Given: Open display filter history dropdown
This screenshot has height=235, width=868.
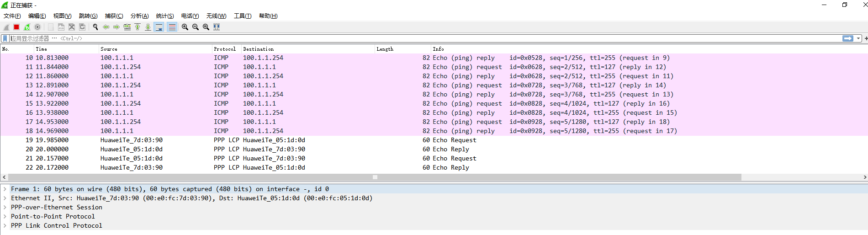Looking at the screenshot, I should (858, 38).
